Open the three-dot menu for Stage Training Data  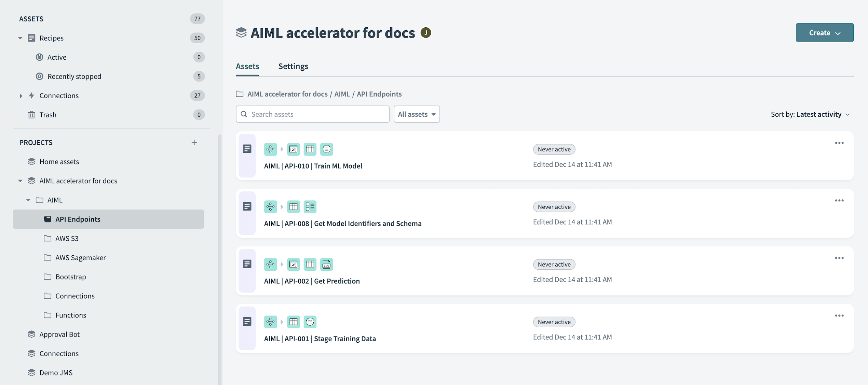pyautogui.click(x=839, y=316)
